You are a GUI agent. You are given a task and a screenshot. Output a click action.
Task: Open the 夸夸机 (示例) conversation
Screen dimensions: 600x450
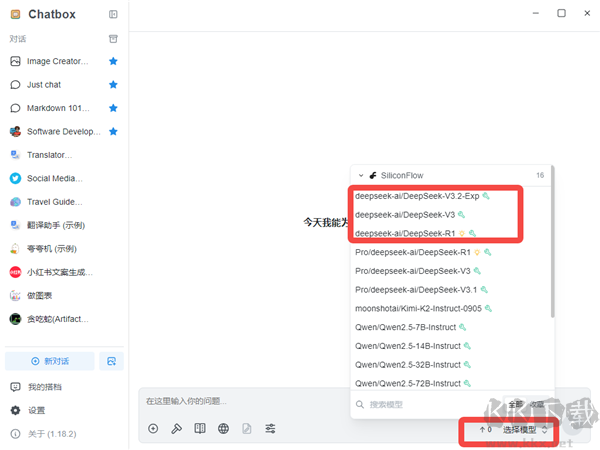click(x=64, y=249)
